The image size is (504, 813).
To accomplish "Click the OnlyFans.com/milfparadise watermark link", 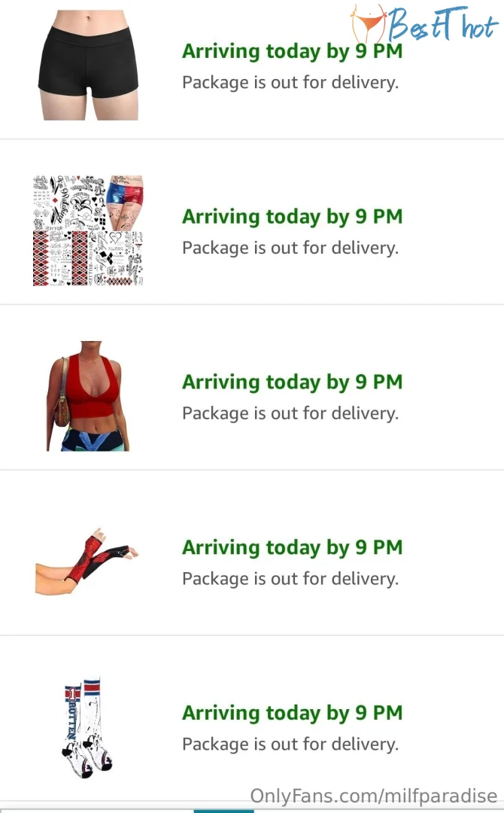I will pyautogui.click(x=374, y=796).
